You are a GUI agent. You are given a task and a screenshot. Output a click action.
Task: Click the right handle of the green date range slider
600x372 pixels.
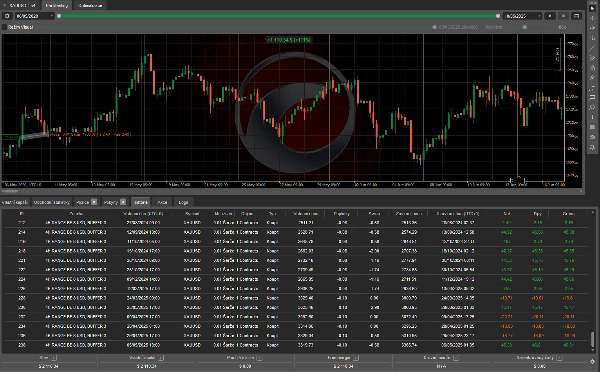pyautogui.click(x=498, y=16)
